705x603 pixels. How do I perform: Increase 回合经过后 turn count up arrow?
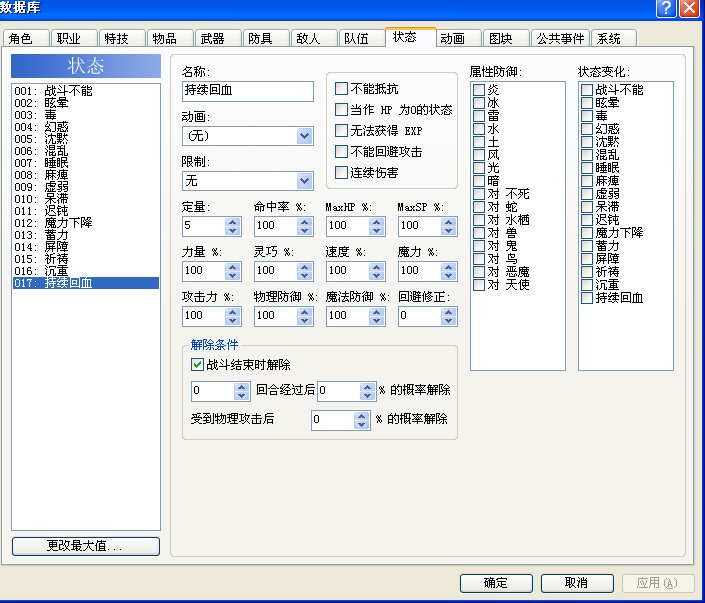[x=241, y=387]
